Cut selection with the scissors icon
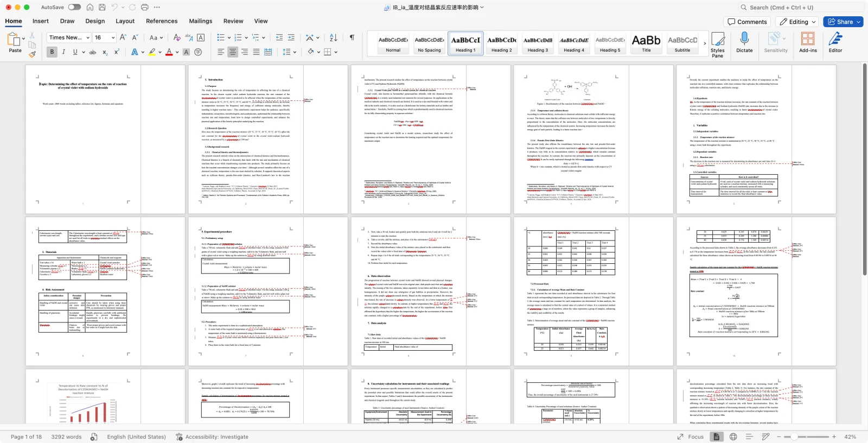Viewport: 868px width, 443px height. (x=32, y=35)
